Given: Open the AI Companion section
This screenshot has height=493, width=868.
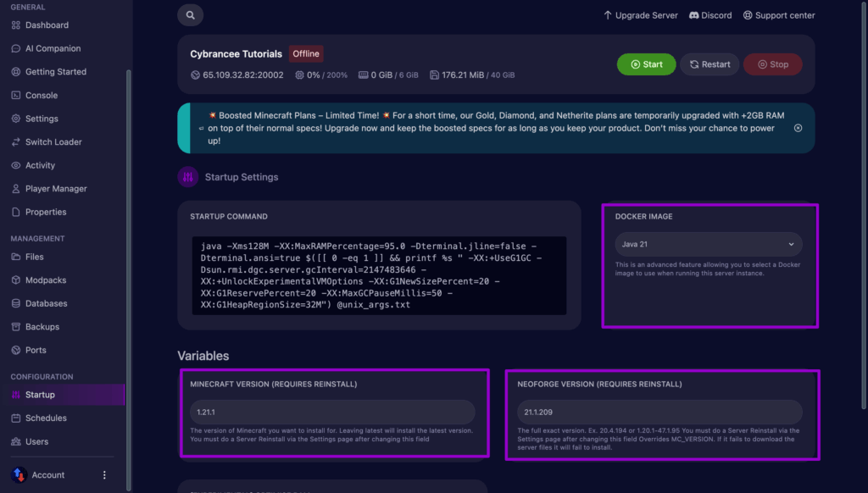Looking at the screenshot, I should [51, 48].
